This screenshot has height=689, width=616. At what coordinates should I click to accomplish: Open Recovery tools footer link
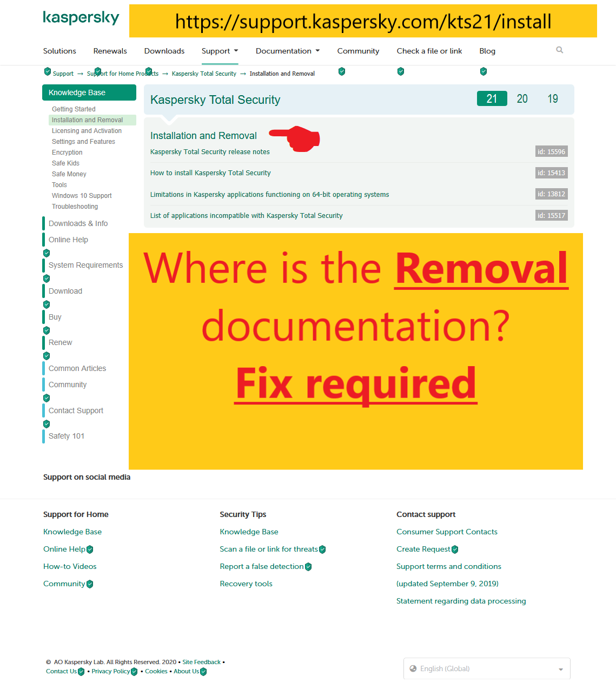pos(246,584)
